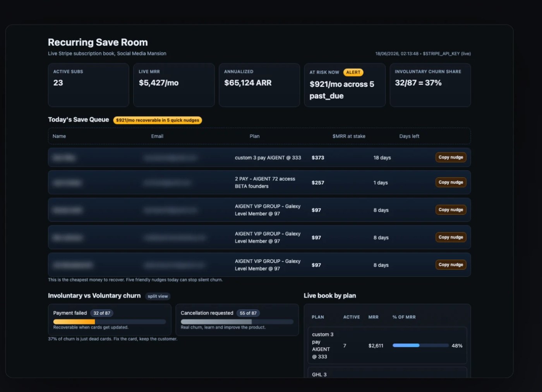Screen dimensions: 542x392
Task: Copy nudge for the $373 row
Action: 451,157
